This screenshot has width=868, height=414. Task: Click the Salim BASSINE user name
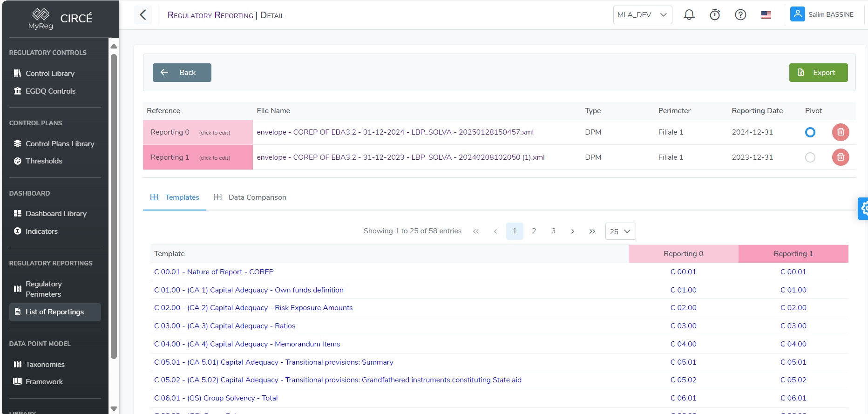tap(831, 14)
